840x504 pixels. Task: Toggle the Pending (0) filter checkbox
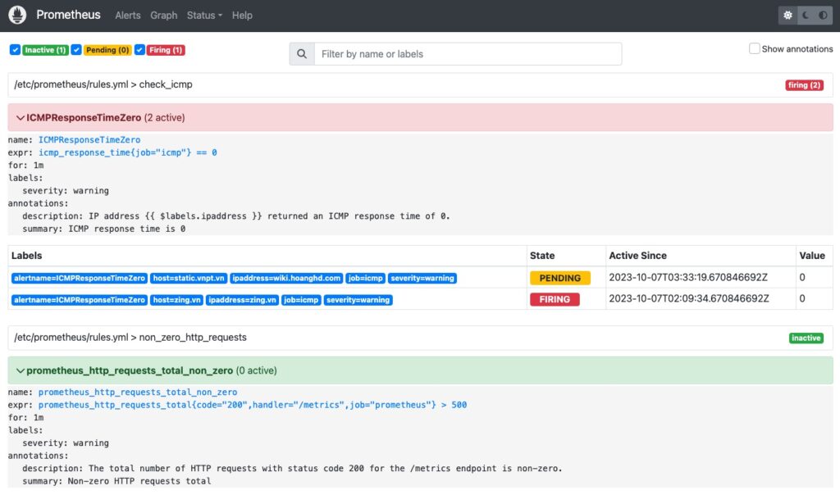coord(76,50)
